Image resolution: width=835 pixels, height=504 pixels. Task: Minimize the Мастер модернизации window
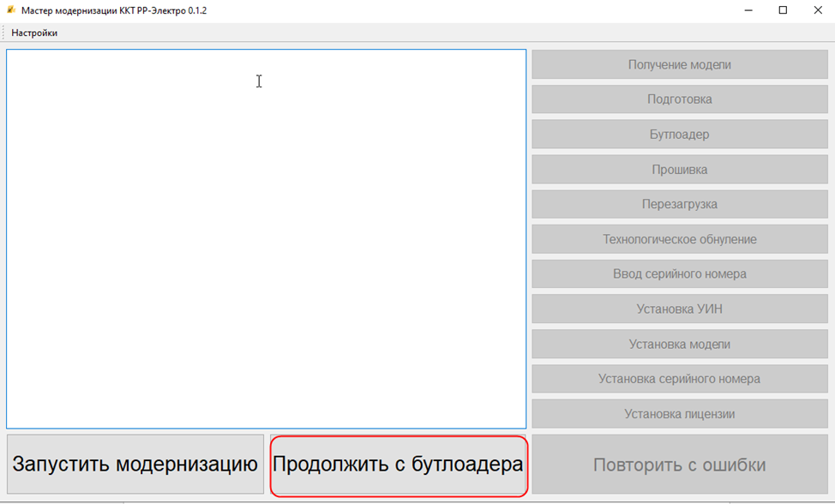748,10
